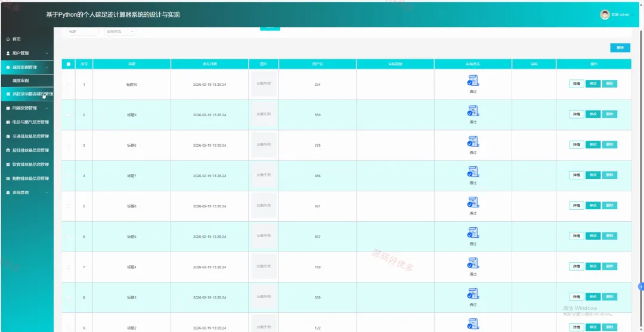Click 修改 for row 标题6
The width and height of the screenshot is (644, 332).
click(x=593, y=206)
